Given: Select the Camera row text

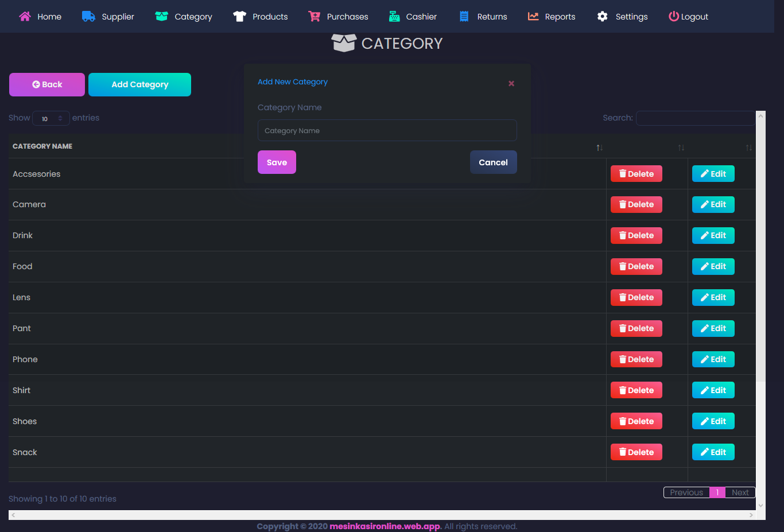Looking at the screenshot, I should [x=29, y=204].
